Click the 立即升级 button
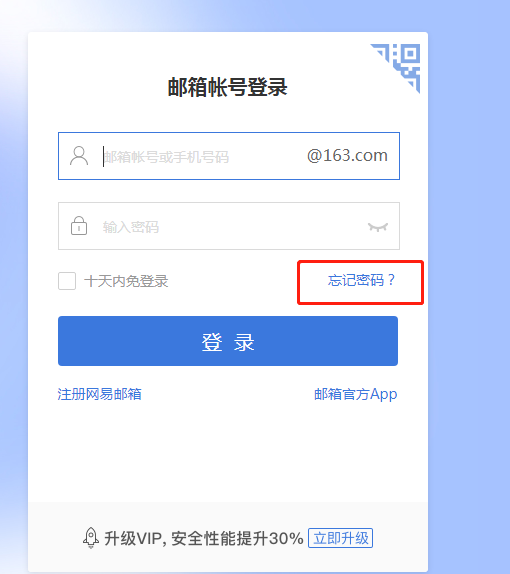 pos(340,538)
